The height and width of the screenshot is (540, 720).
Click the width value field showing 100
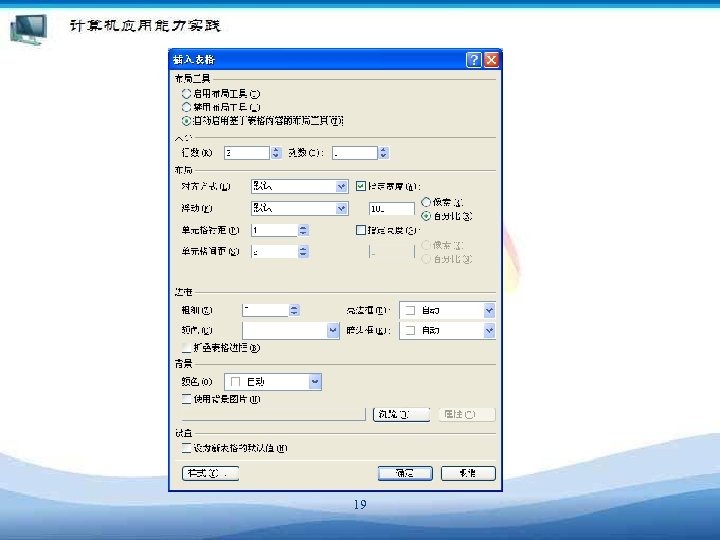point(392,208)
